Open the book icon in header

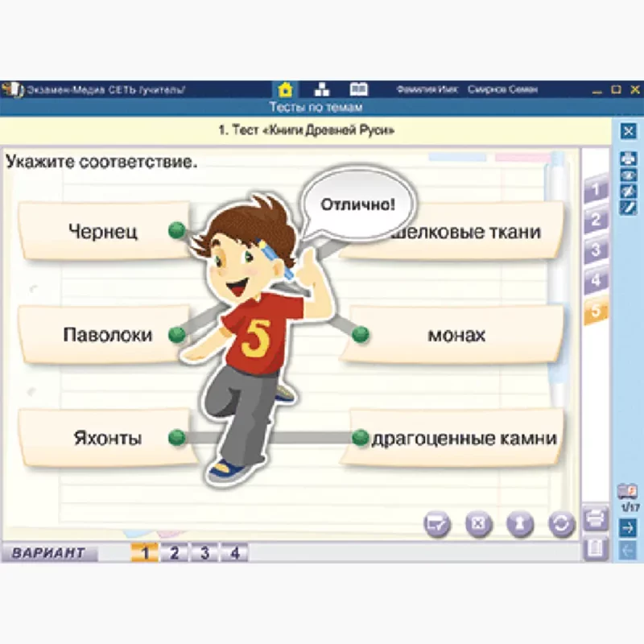point(358,89)
